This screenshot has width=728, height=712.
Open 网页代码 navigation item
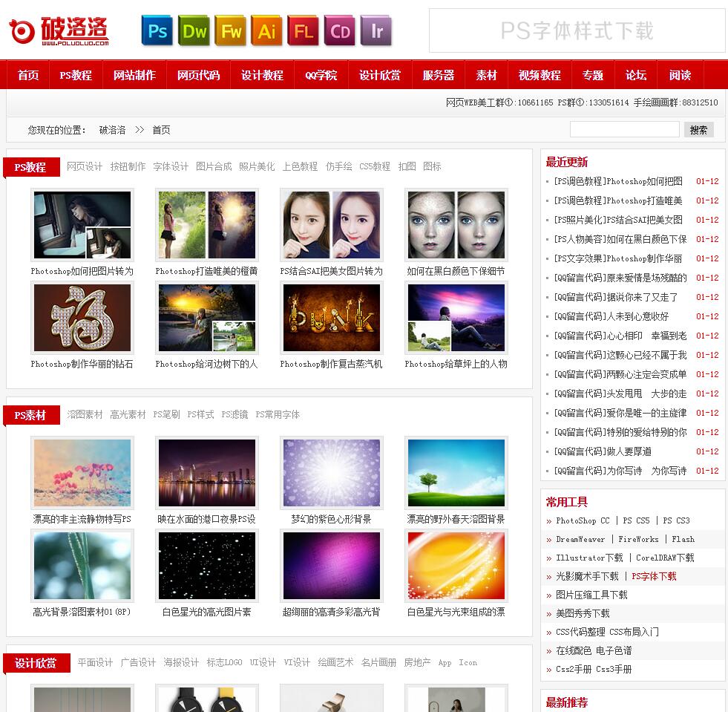pyautogui.click(x=198, y=75)
